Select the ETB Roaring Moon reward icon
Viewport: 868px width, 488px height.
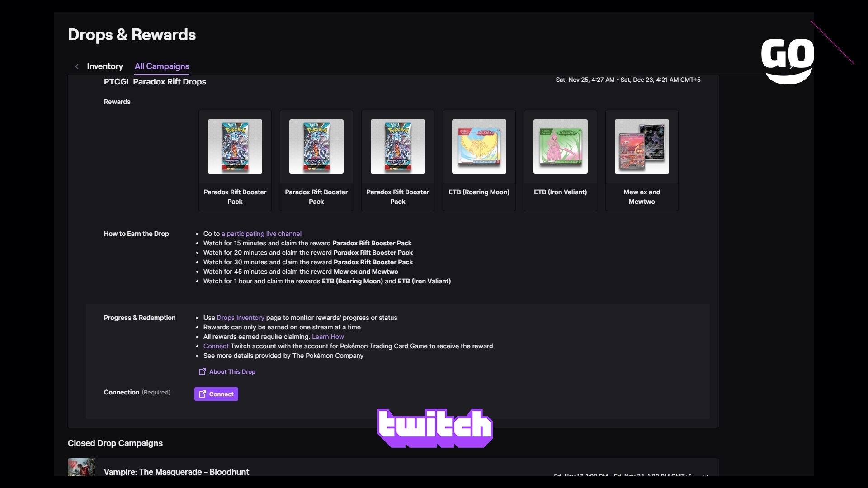pos(479,146)
